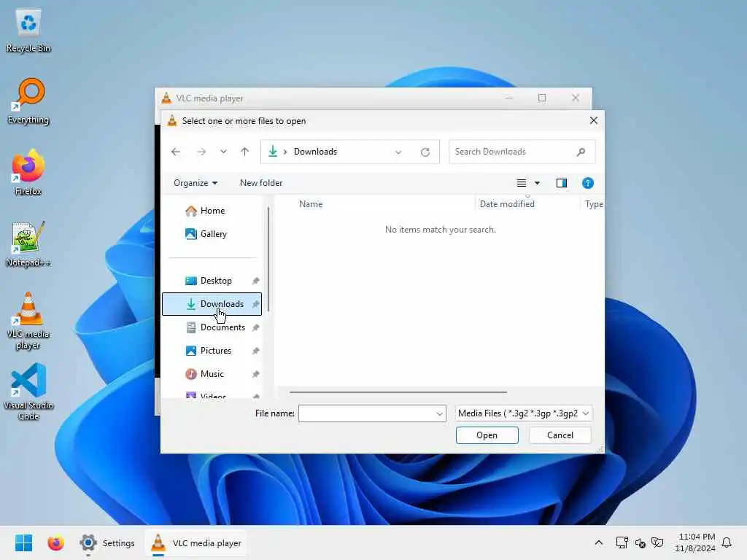The width and height of the screenshot is (747, 560).
Task: Click file list horizontal scrollbar
Action: pyautogui.click(x=398, y=392)
